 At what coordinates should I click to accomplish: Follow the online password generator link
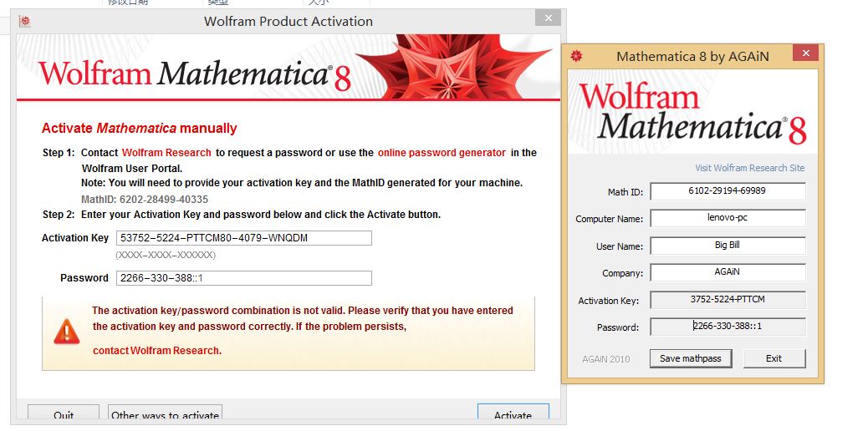pos(442,153)
